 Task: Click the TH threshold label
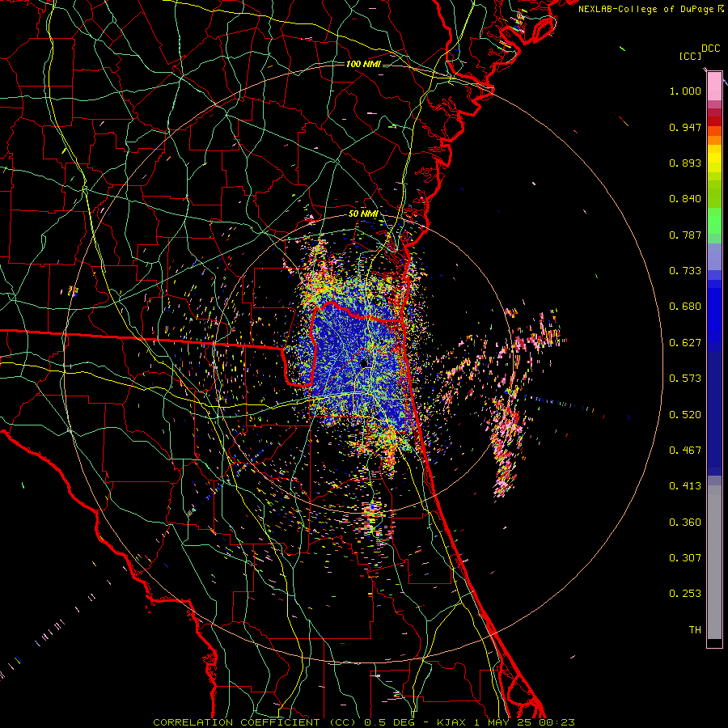click(x=695, y=630)
